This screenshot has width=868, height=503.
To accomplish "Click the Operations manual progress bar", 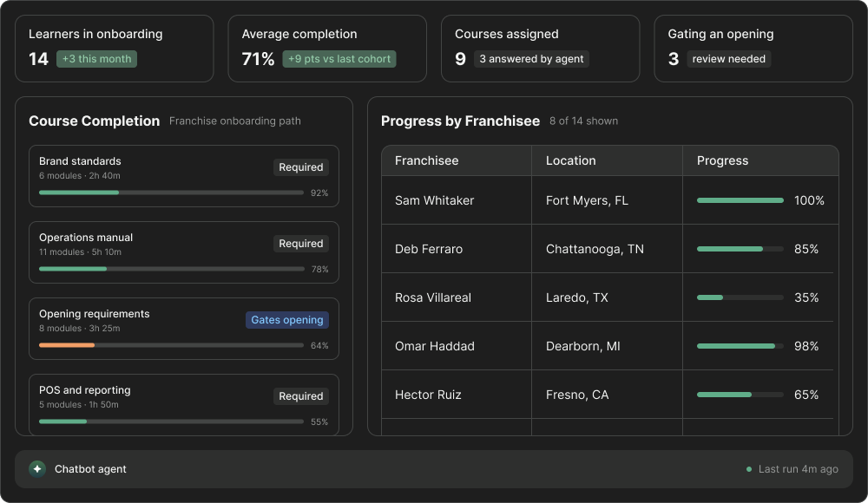I will tap(171, 269).
